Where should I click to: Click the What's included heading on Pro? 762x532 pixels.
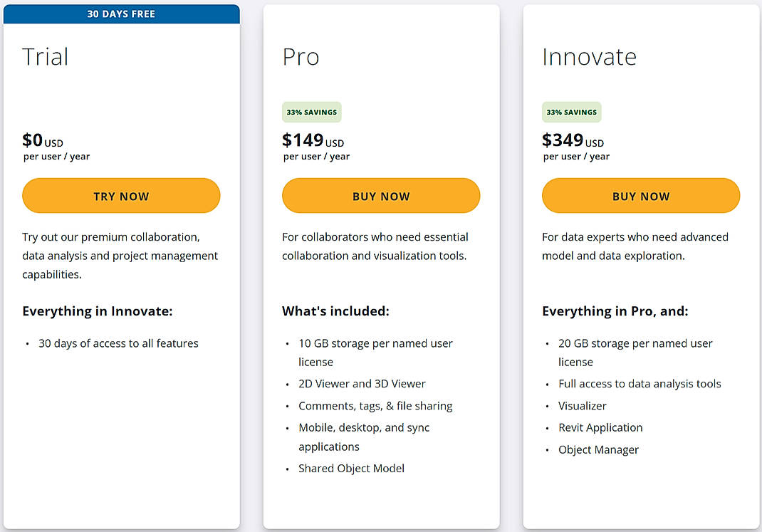[335, 311]
